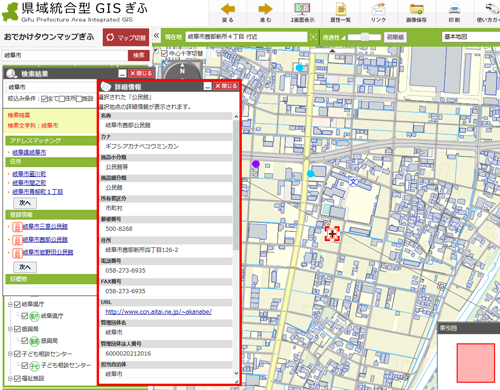
Task: Uncheck the parent 振興局 layer checkbox
Action: point(17,329)
